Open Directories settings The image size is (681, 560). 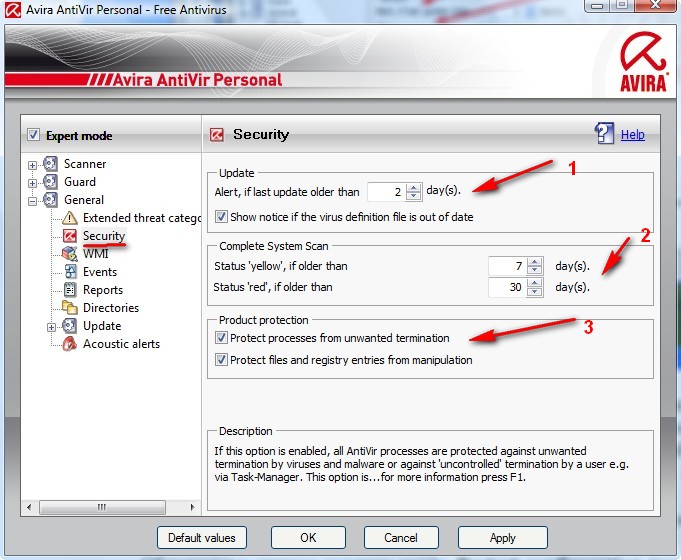pos(111,308)
